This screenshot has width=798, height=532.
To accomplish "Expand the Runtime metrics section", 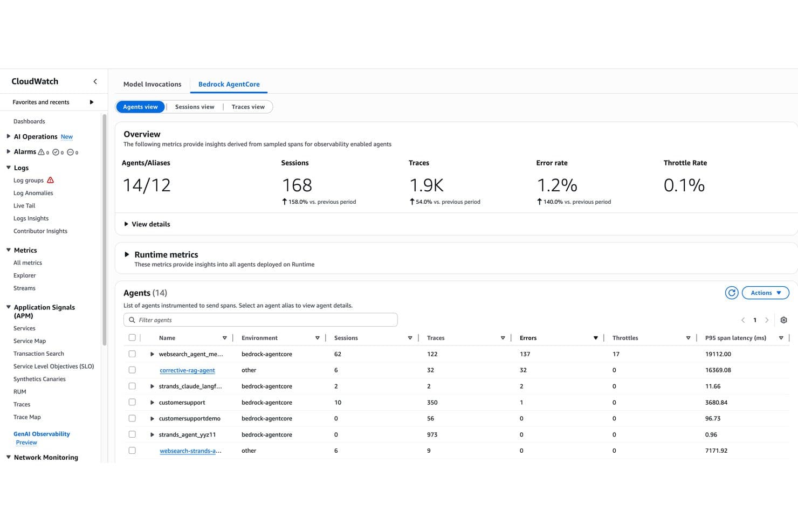I will (x=127, y=254).
